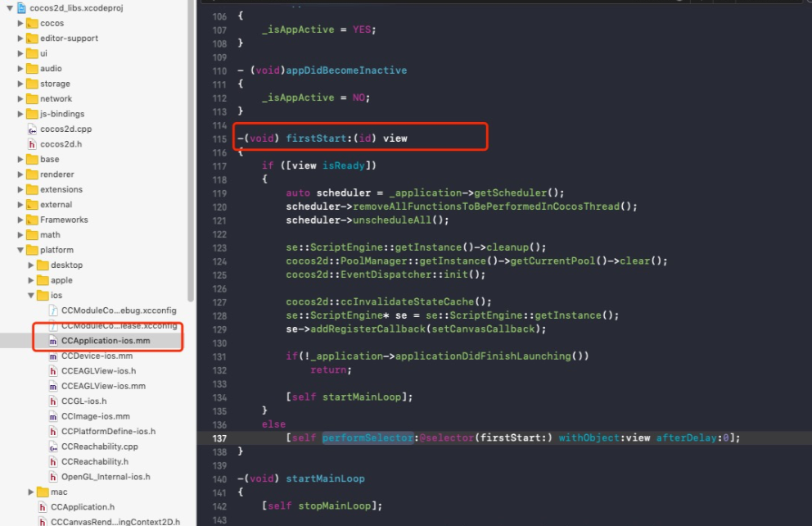Screen dimensions: 812x526
Task: Open the cocos2d.cpp file icon
Action: (x=32, y=129)
